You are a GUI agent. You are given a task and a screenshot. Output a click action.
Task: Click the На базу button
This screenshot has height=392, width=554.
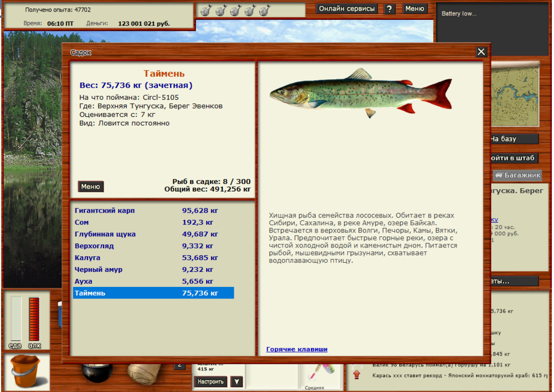coord(513,139)
